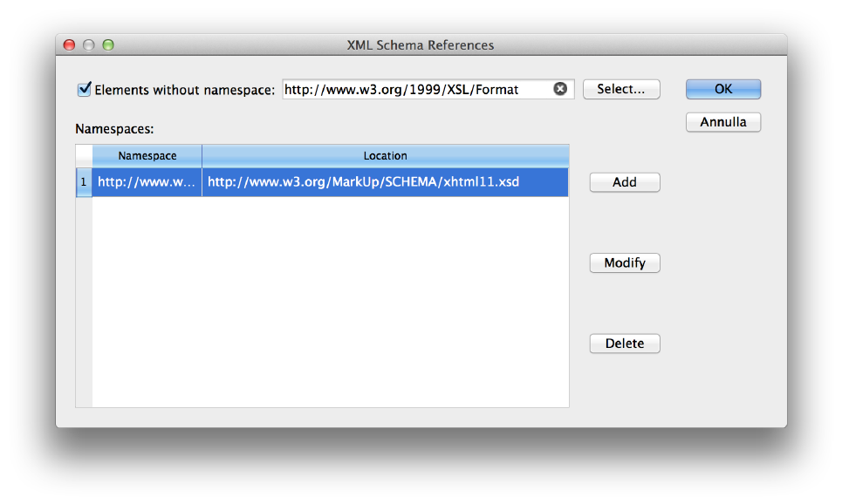
Task: Select row number 1 header cell
Action: [84, 182]
